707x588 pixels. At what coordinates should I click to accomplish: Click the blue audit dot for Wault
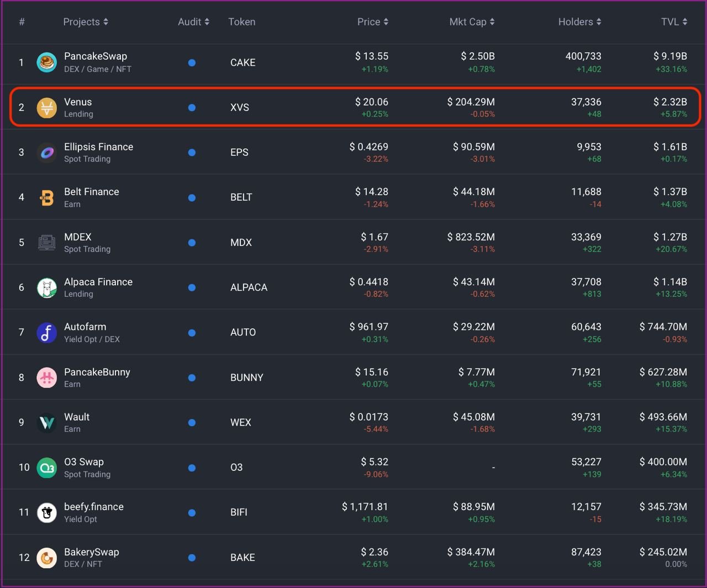pos(192,423)
